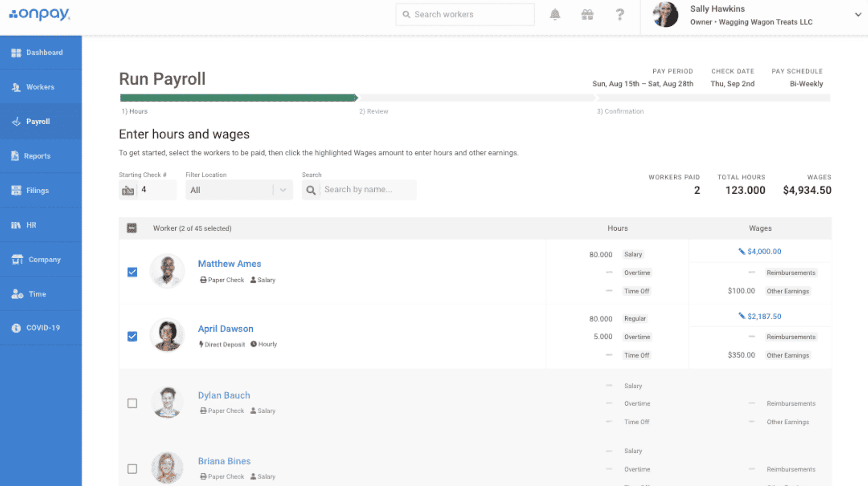Click the magnifier icon beside Search by name
This screenshot has height=486, width=868.
pyautogui.click(x=311, y=190)
